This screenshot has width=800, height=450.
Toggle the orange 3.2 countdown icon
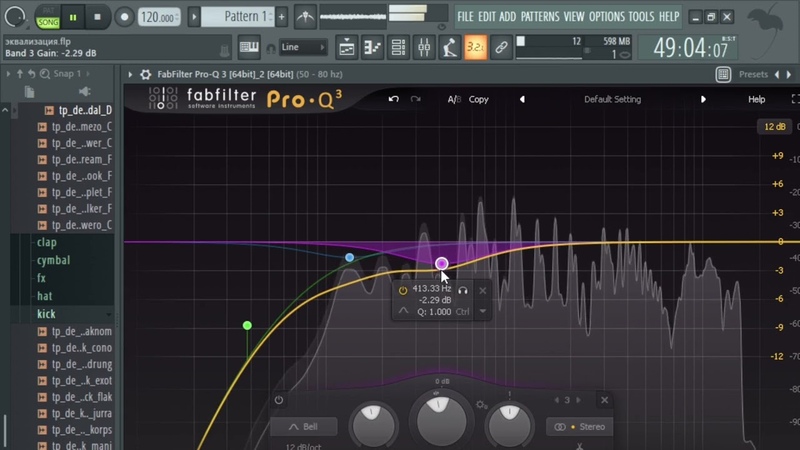[476, 48]
